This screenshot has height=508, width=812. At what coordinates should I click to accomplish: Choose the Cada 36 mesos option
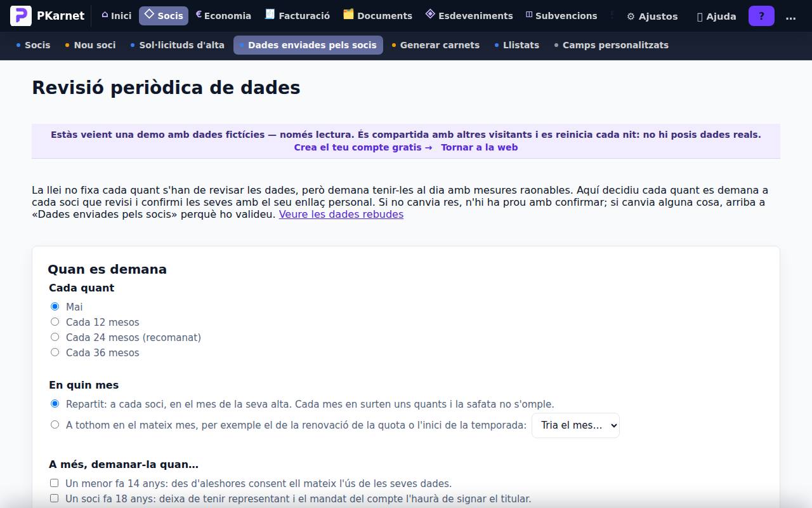coord(55,352)
